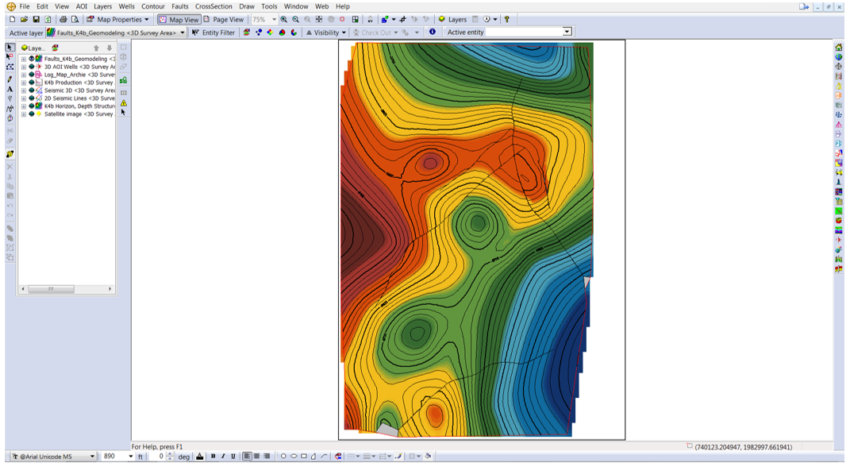Open the Contour menu
Screen dimensions: 850x467
point(153,7)
